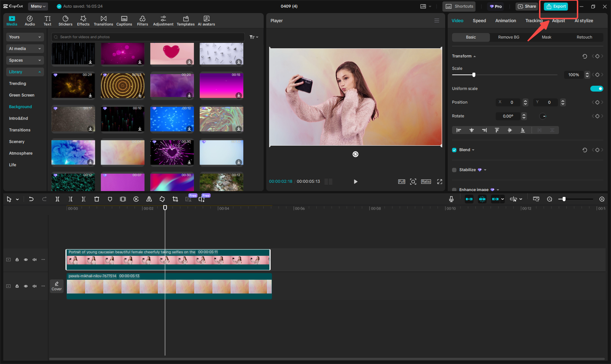Image resolution: width=611 pixels, height=364 pixels.
Task: Click the Export button
Action: [x=556, y=6]
